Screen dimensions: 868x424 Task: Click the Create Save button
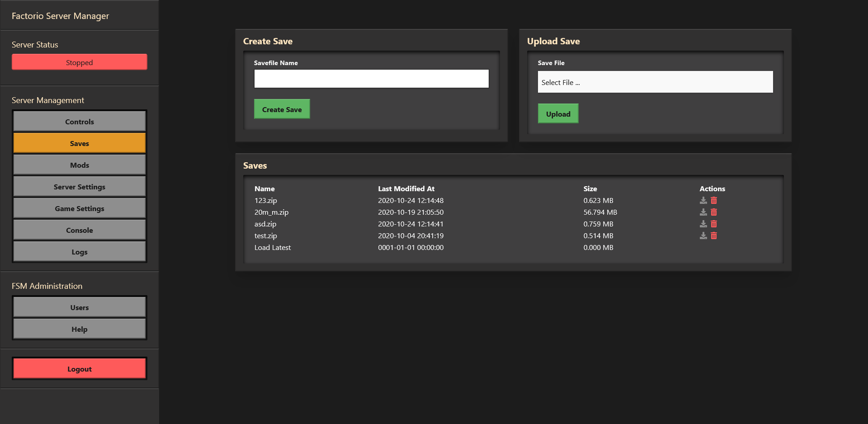pos(282,109)
